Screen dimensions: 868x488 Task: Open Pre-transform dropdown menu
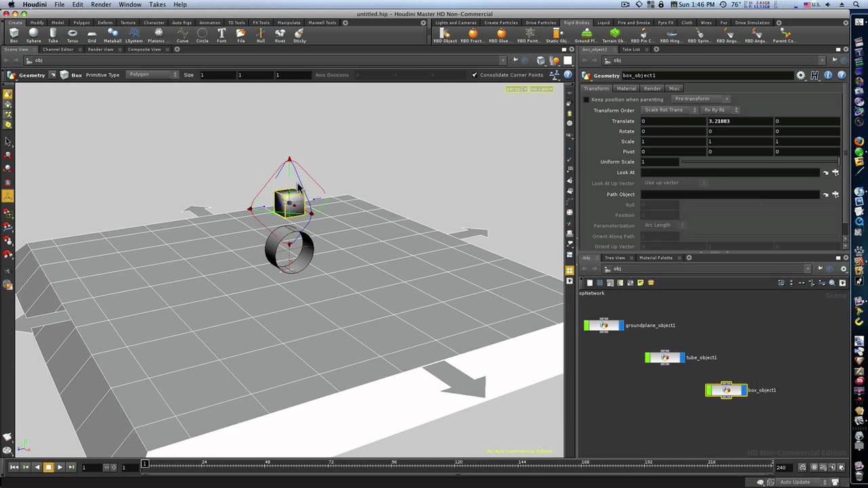(701, 99)
